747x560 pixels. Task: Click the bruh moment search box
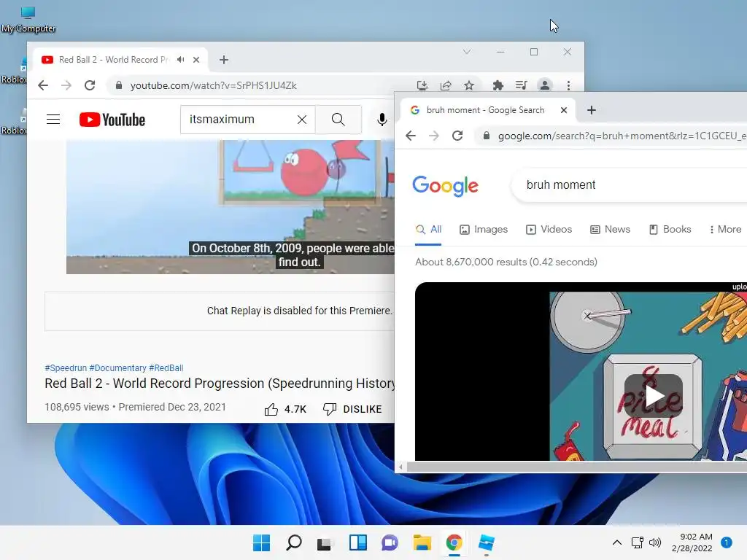tap(629, 184)
